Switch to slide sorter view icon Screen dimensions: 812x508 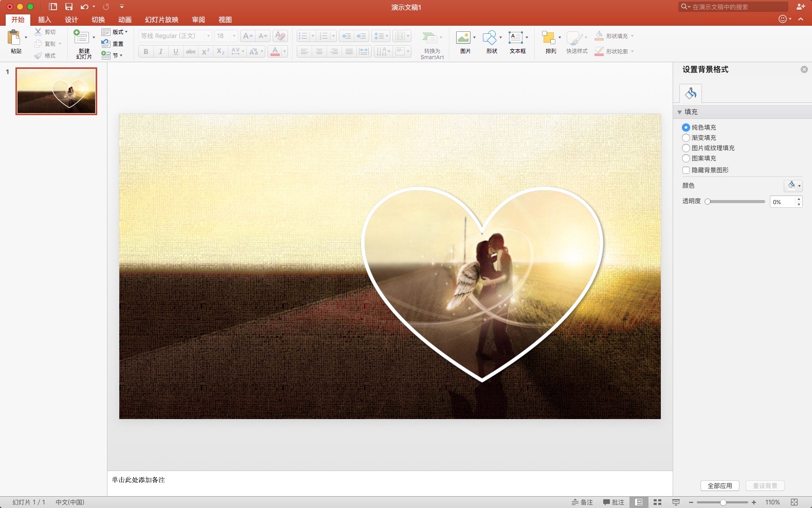tap(657, 502)
